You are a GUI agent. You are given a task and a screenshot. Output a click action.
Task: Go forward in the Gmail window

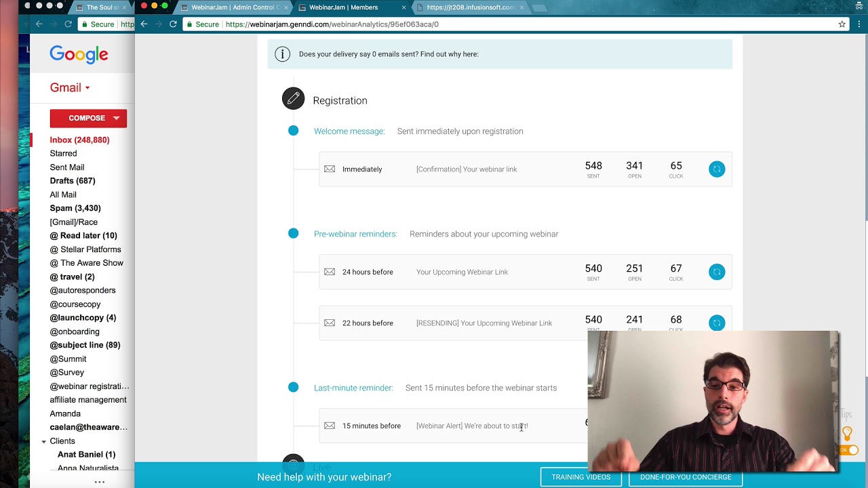pyautogui.click(x=53, y=24)
